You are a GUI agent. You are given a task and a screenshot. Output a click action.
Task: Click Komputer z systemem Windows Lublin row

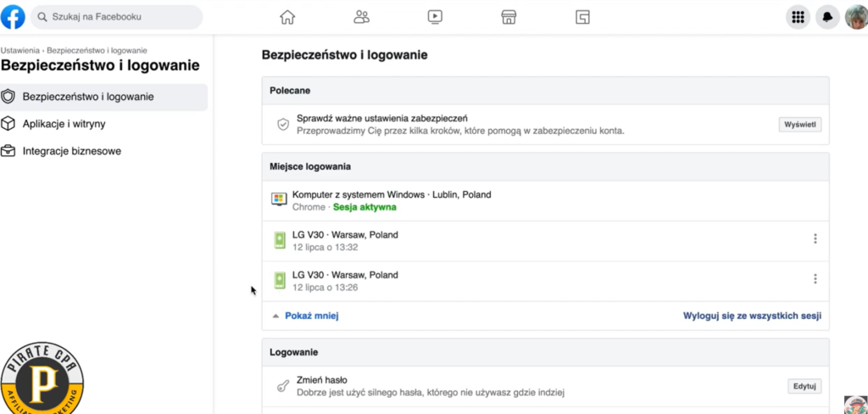(545, 200)
